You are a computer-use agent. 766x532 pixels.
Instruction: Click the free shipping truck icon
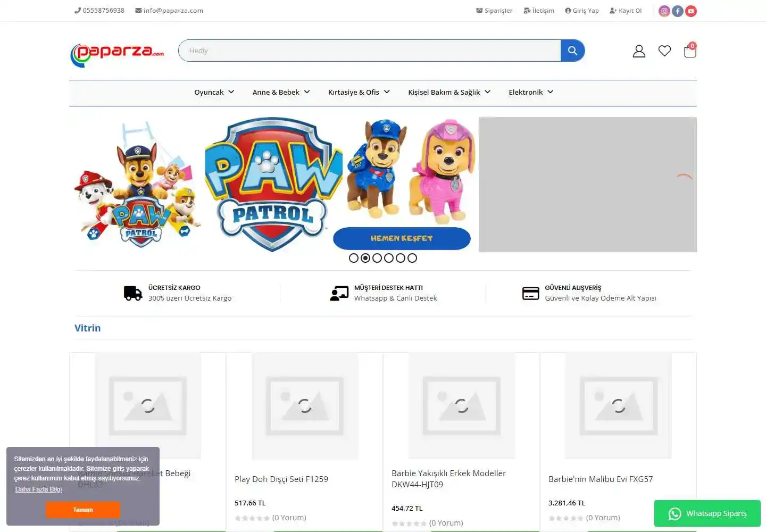133,293
